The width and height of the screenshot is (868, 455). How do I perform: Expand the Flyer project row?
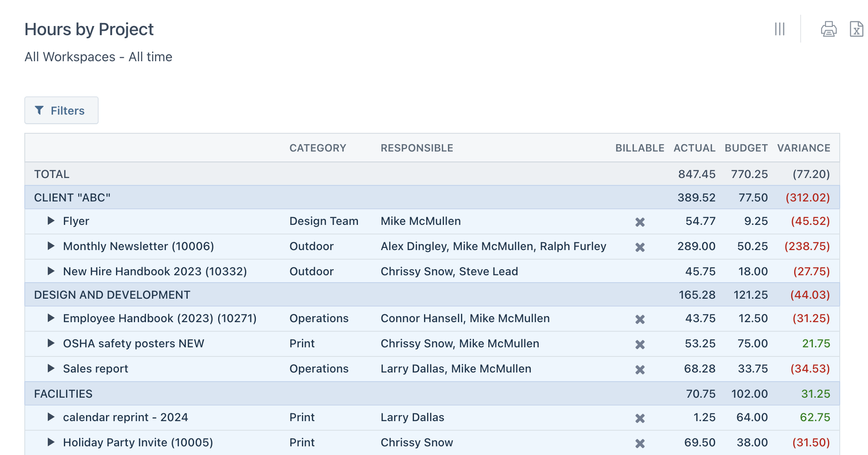coord(50,221)
